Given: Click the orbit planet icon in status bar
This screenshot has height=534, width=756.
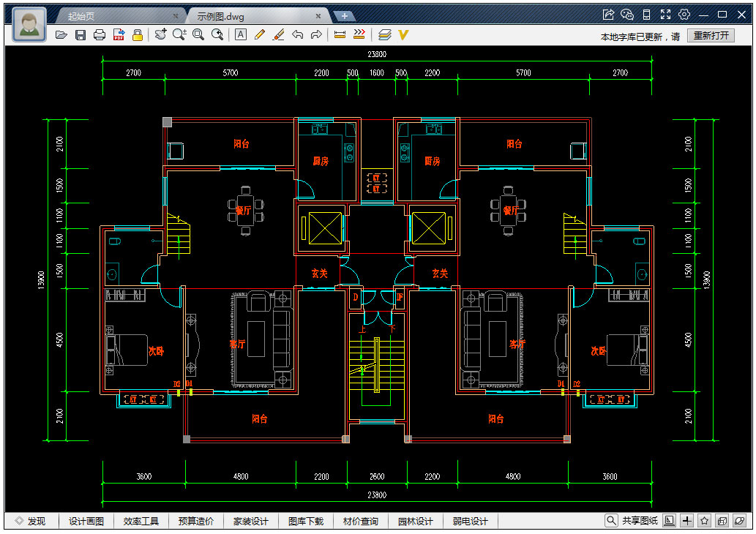Looking at the screenshot, I should click(x=740, y=521).
